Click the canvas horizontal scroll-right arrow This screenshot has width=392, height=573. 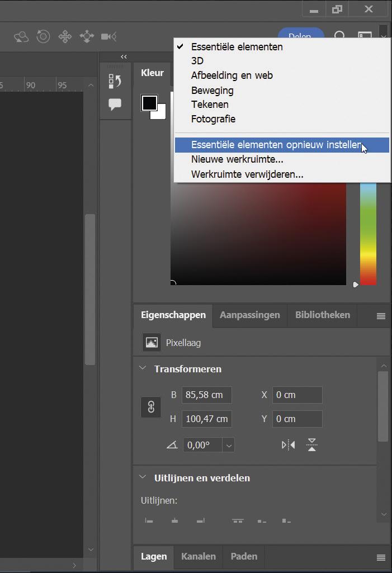74,565
